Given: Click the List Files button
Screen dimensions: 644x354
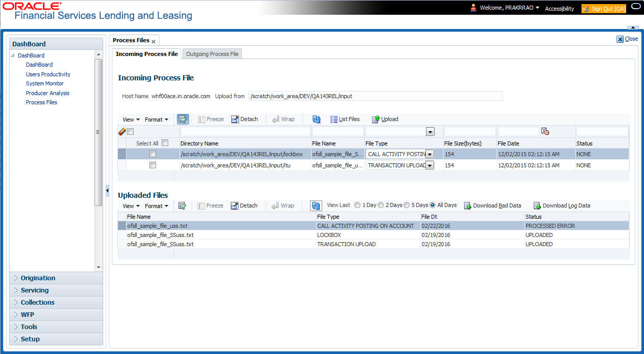Looking at the screenshot, I should (345, 119).
